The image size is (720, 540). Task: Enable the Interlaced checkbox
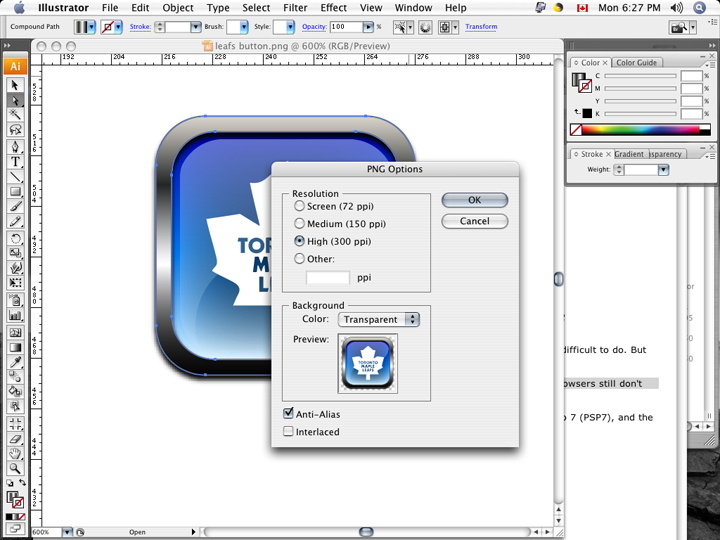click(x=288, y=431)
